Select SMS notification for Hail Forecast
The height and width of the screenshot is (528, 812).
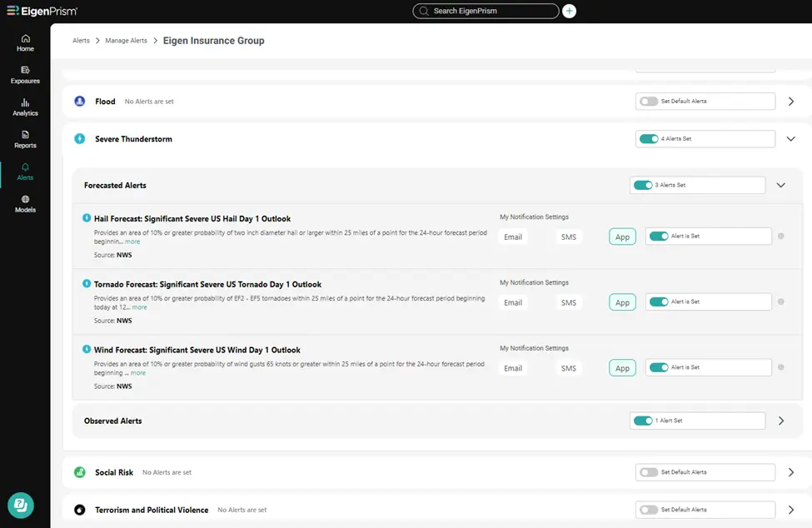point(569,237)
